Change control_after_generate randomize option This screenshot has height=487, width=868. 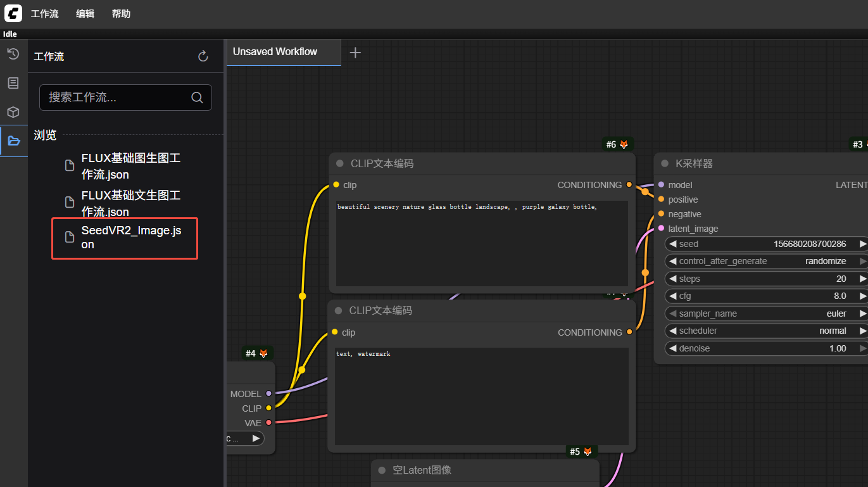click(766, 261)
